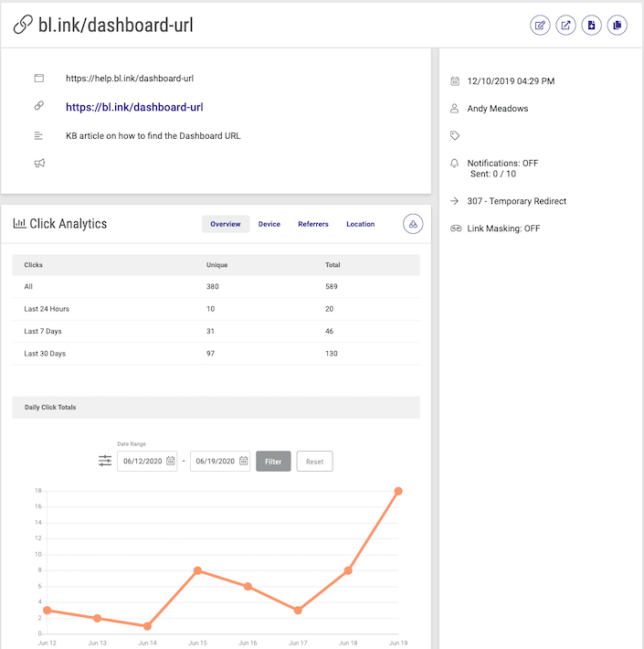Click the notes lines icon beside description

click(x=38, y=136)
